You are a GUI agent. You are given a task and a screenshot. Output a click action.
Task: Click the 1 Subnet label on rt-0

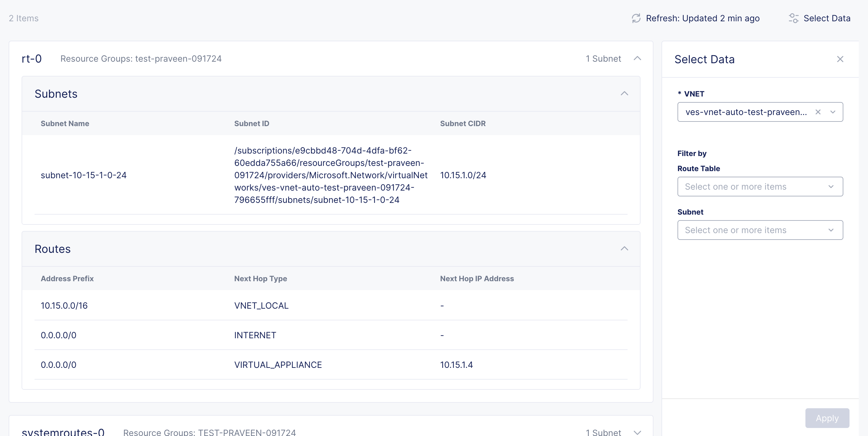tap(604, 58)
